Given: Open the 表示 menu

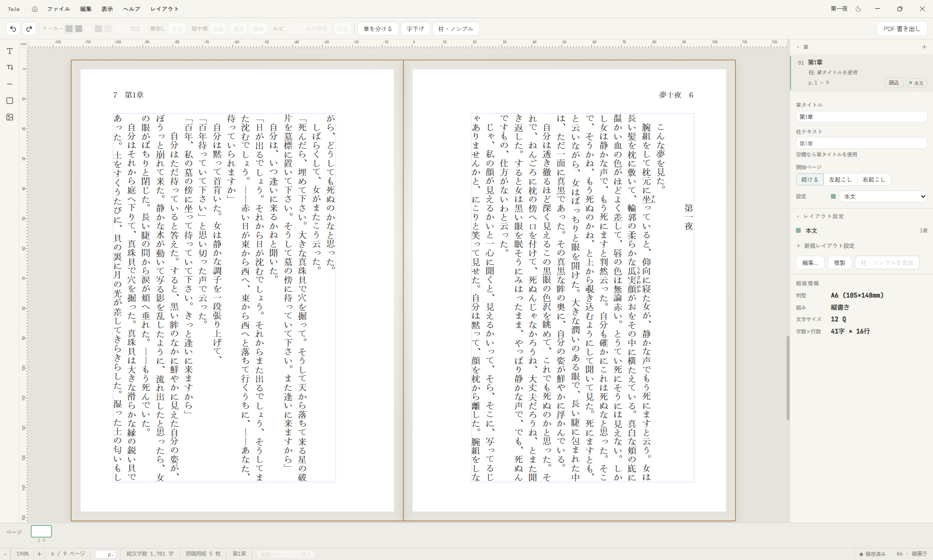Looking at the screenshot, I should tap(107, 9).
